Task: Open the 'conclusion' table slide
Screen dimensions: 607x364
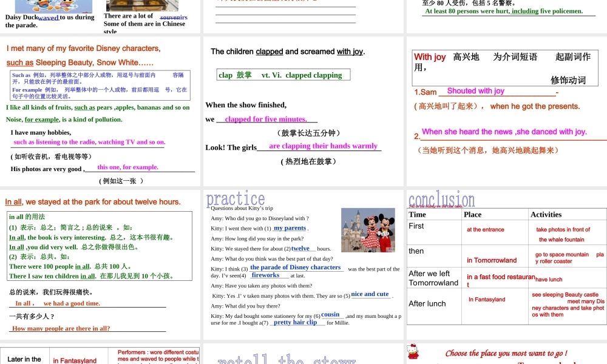Action: tap(507, 265)
